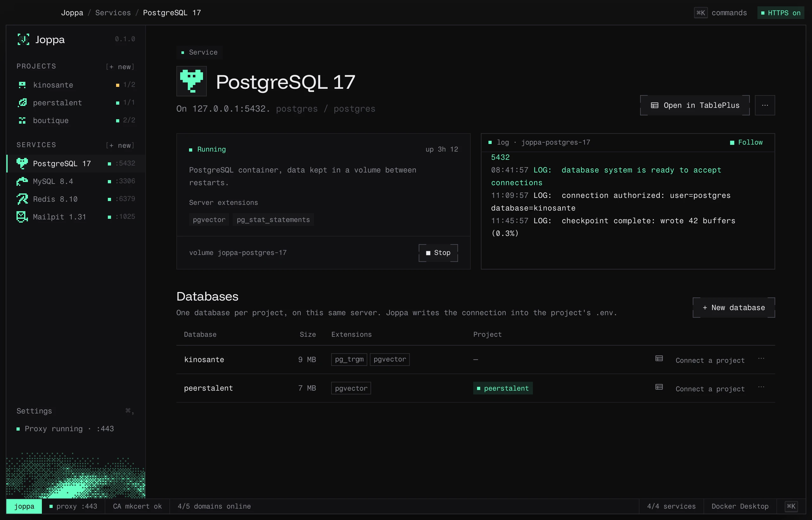Select the peerstalent project icon
This screenshot has width=812, height=520.
coord(22,103)
